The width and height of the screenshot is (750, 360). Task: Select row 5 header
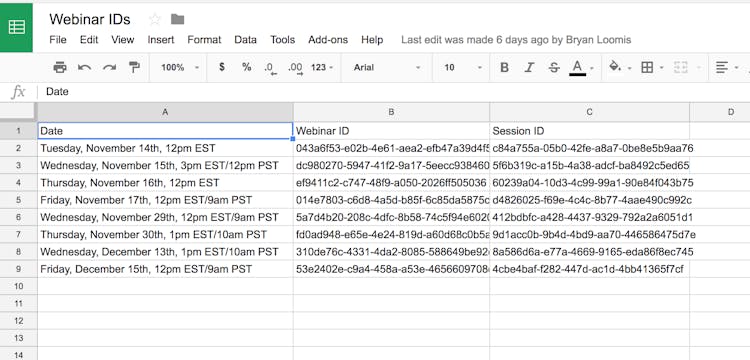18,200
